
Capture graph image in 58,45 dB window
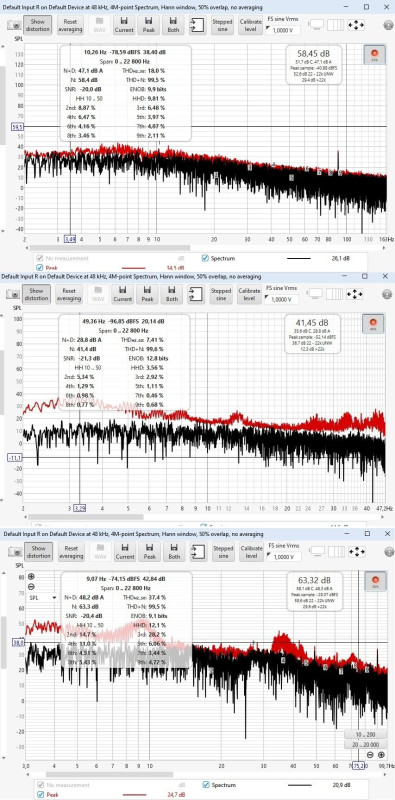click(x=14, y=25)
